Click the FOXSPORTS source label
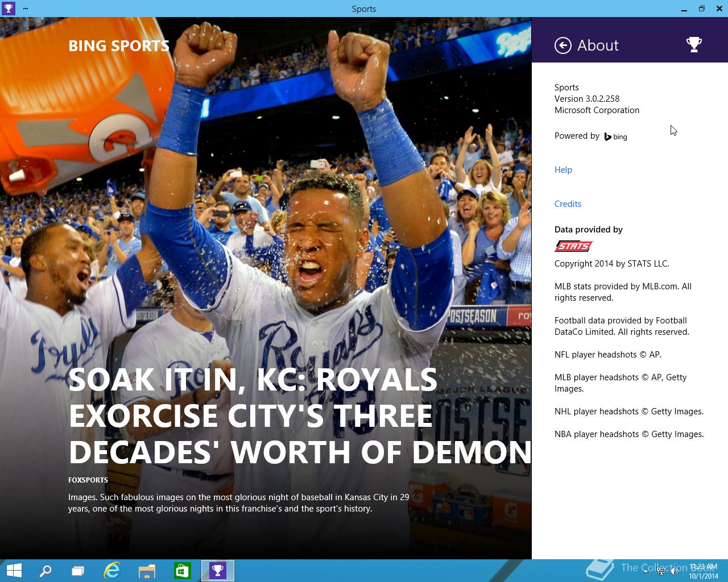Image resolution: width=728 pixels, height=582 pixels. [88, 480]
